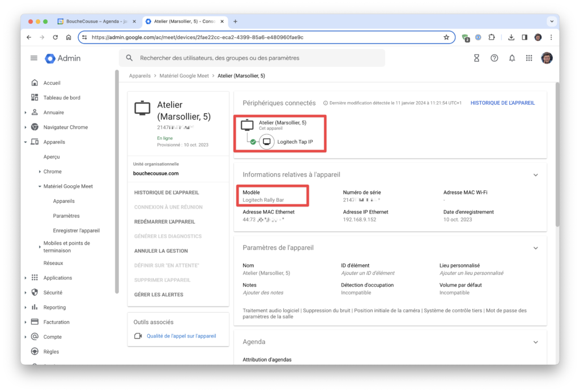580x392 pixels.
Task: Click the Admin logo icon
Action: tap(50, 58)
